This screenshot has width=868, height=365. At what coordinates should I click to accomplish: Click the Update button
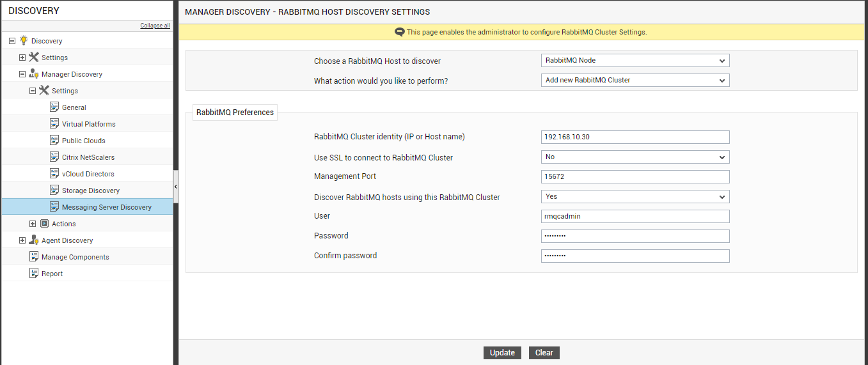click(x=502, y=353)
